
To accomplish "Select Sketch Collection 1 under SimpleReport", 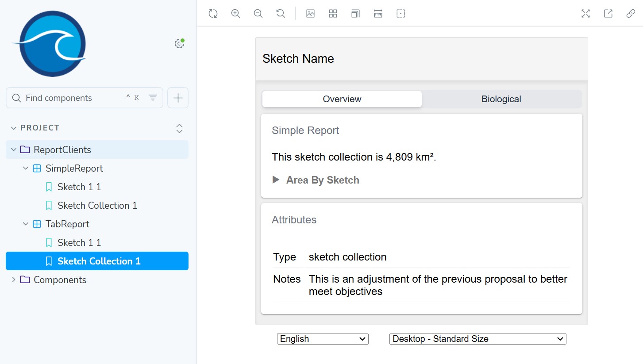I will click(97, 205).
